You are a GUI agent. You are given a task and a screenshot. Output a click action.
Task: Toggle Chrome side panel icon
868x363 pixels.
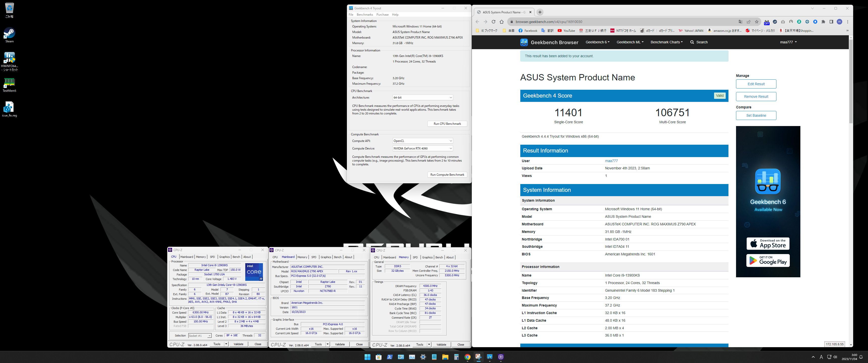(831, 22)
